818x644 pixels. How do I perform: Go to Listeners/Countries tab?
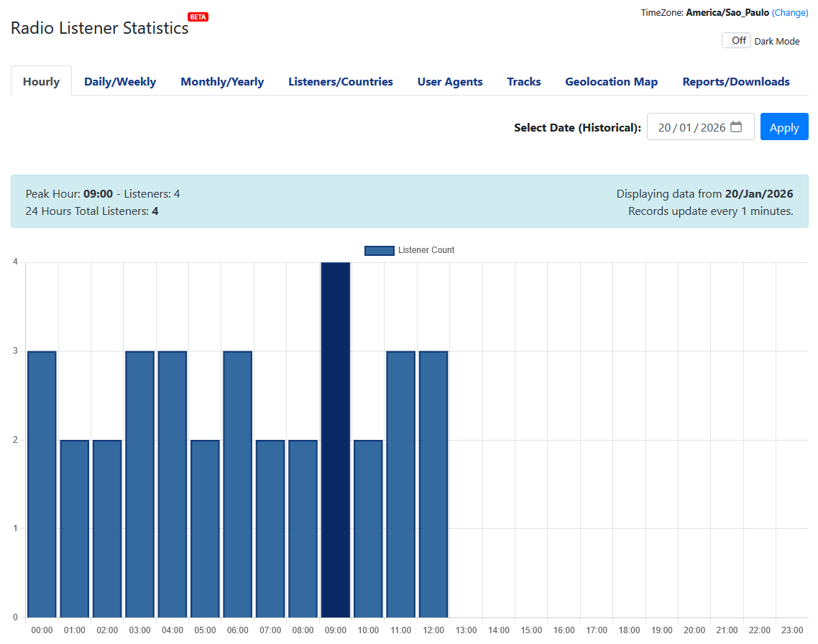coord(341,82)
